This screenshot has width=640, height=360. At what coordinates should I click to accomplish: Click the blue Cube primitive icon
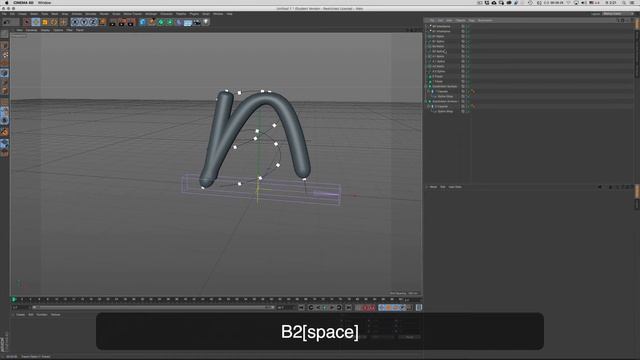pyautogui.click(x=142, y=22)
